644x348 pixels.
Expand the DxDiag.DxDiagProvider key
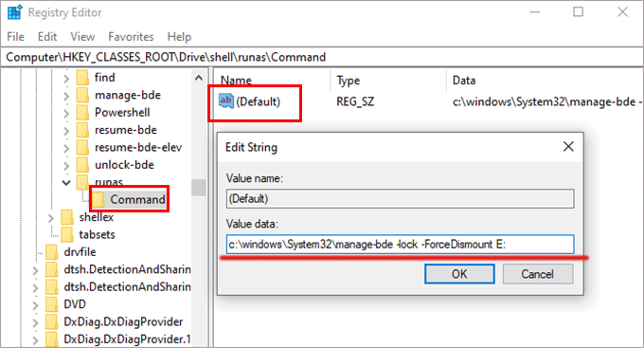(35, 323)
